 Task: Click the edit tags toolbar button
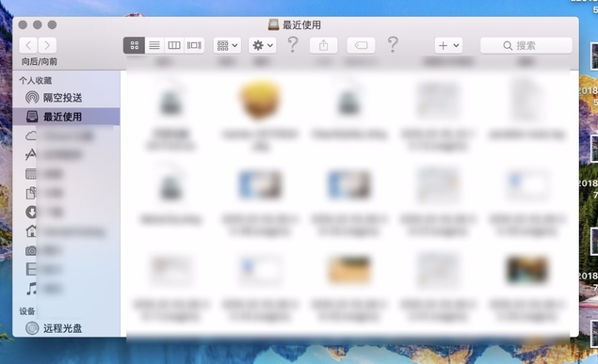[361, 46]
